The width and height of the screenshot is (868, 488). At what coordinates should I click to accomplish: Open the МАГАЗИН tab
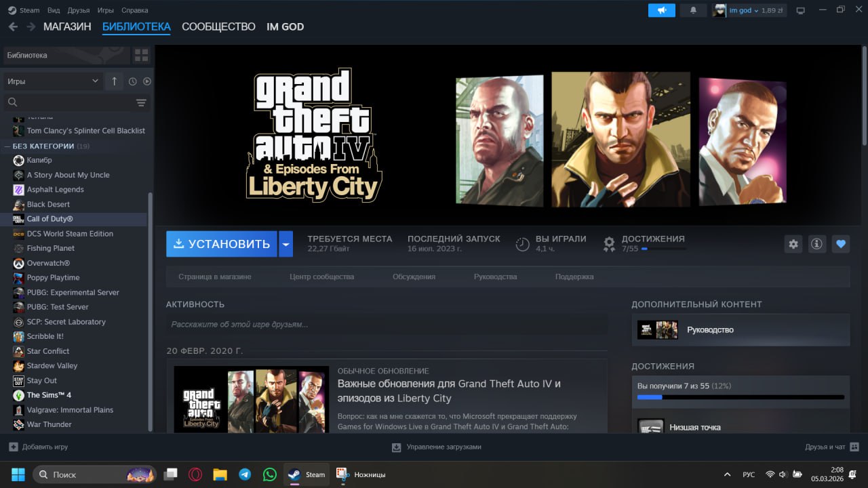pos(67,26)
